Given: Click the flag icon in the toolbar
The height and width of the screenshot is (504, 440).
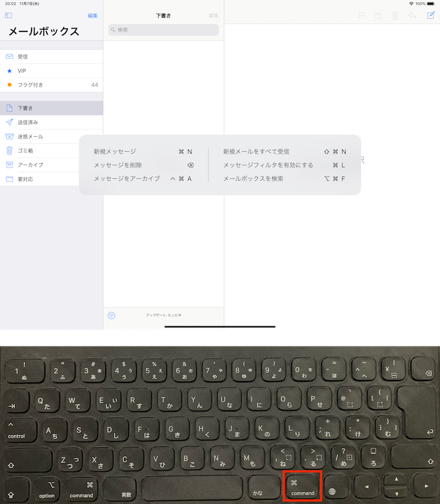Looking at the screenshot, I should [361, 15].
